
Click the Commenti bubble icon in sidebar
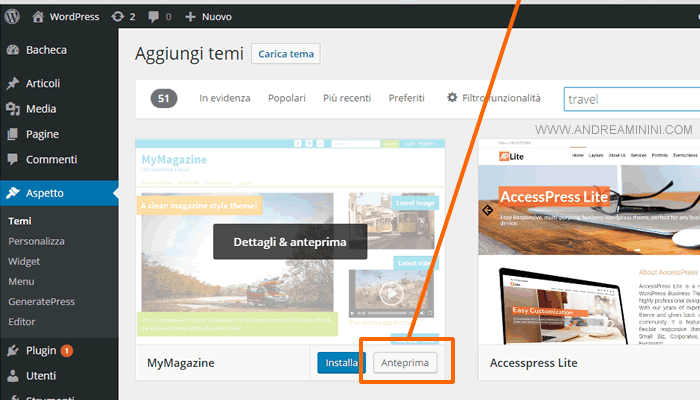(12, 159)
